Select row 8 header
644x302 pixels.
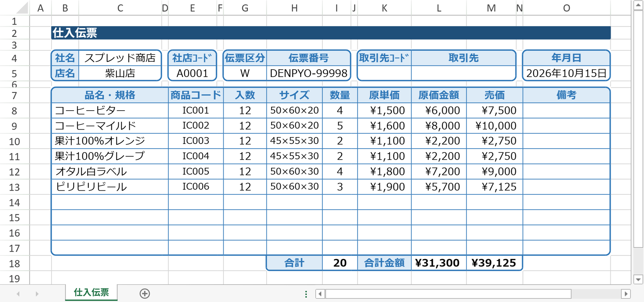click(x=14, y=111)
